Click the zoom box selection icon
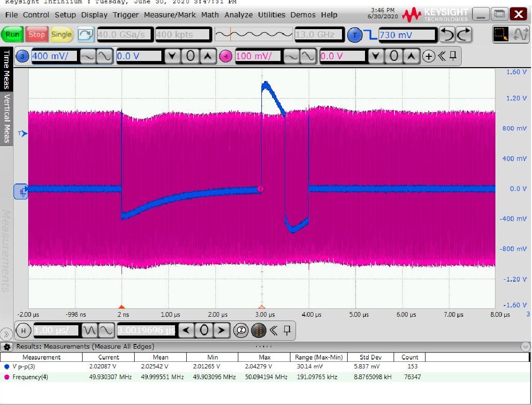 pyautogui.click(x=501, y=34)
